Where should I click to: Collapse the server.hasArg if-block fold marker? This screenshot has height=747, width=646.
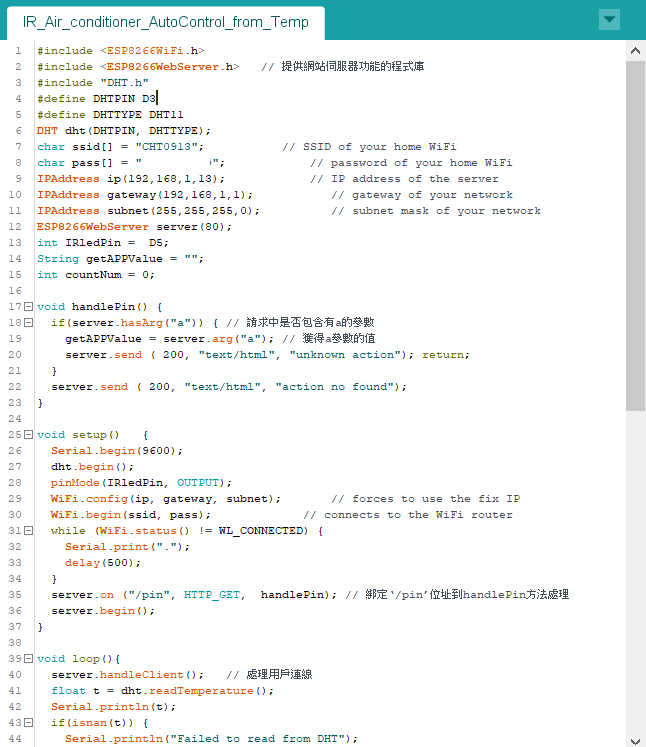(x=28, y=323)
